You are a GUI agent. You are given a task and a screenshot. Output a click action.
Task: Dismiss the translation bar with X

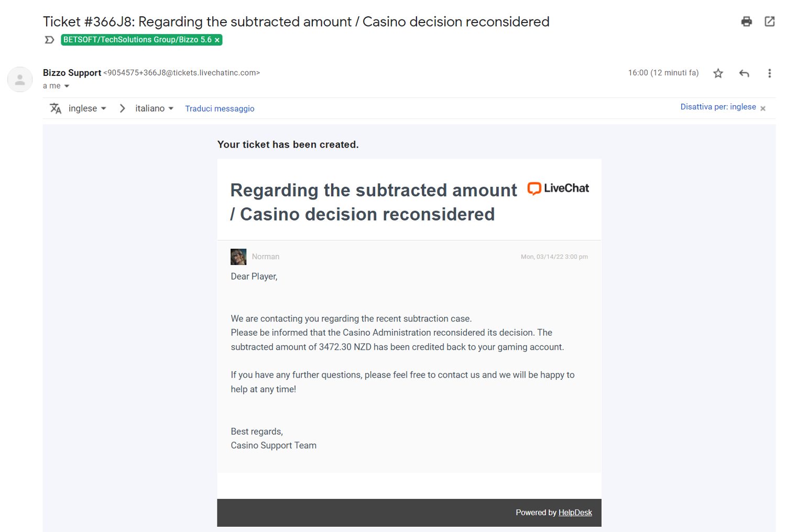pos(763,108)
